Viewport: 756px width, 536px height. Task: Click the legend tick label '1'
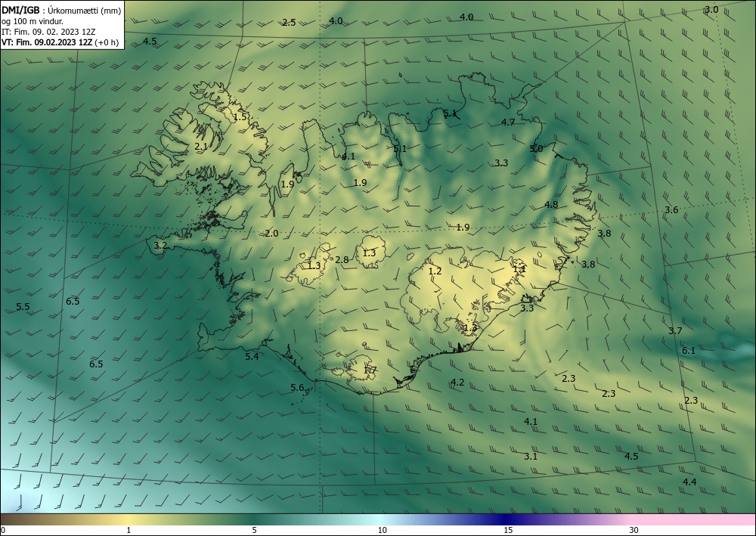[129, 531]
